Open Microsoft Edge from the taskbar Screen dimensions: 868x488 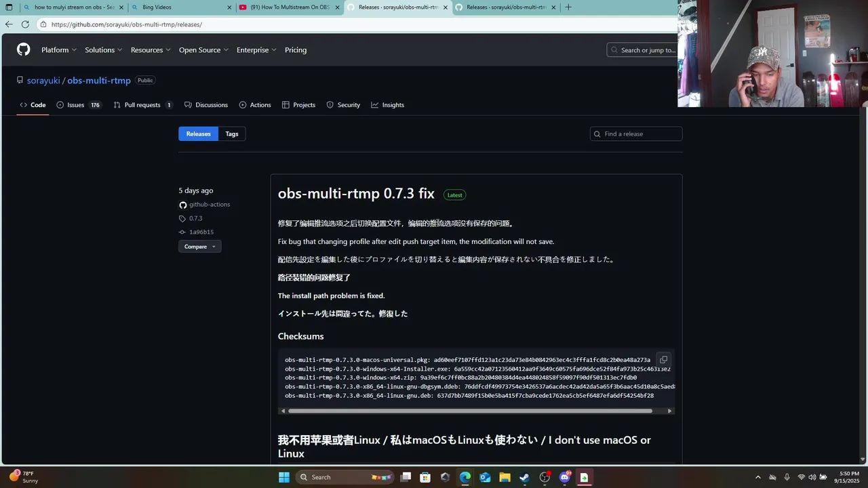click(x=465, y=477)
